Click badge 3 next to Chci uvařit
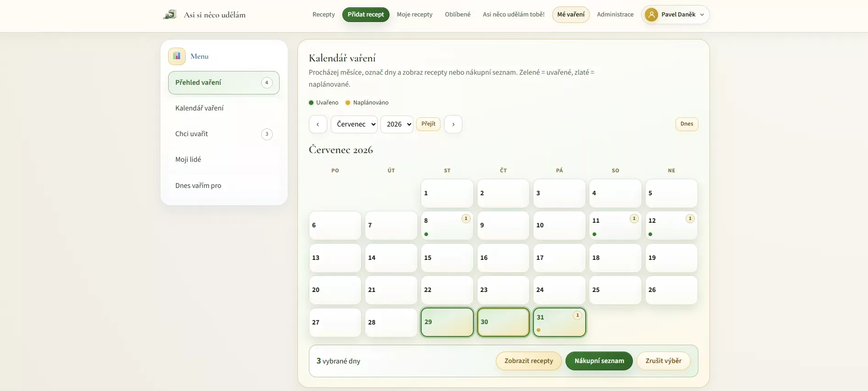 click(267, 134)
